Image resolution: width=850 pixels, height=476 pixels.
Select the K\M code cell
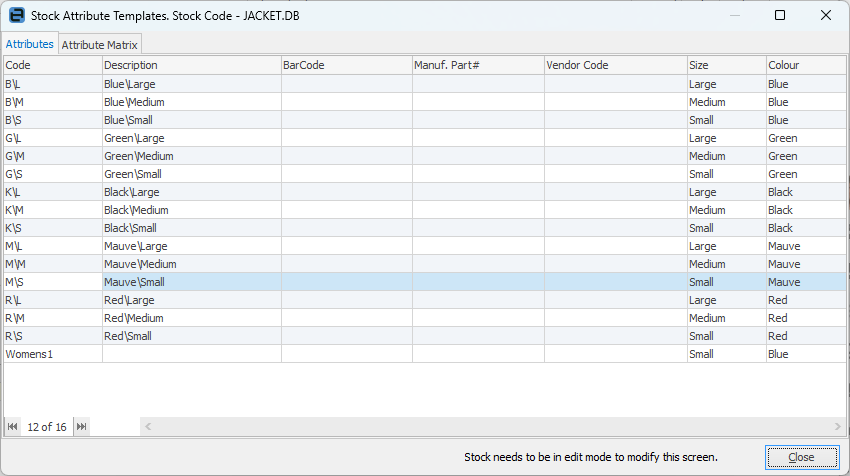[x=53, y=210]
